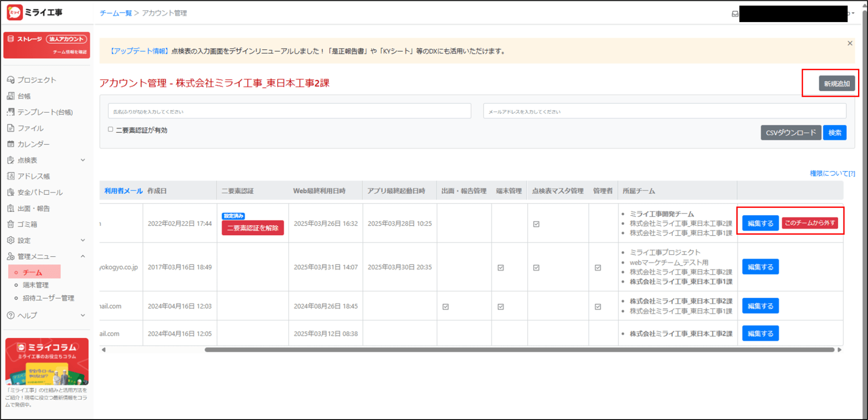Select 端末管理 in 管理メニュー

[36, 285]
